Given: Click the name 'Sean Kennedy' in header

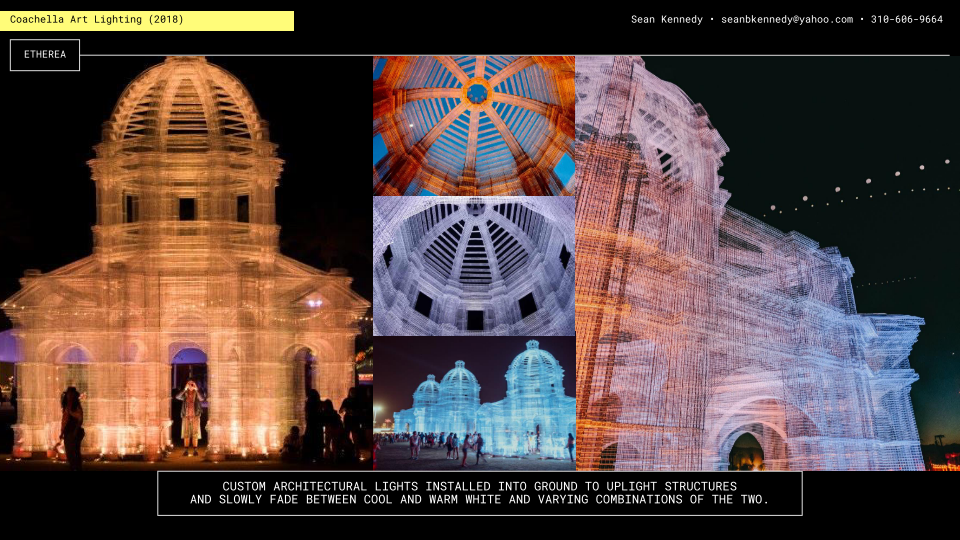Looking at the screenshot, I should [667, 20].
